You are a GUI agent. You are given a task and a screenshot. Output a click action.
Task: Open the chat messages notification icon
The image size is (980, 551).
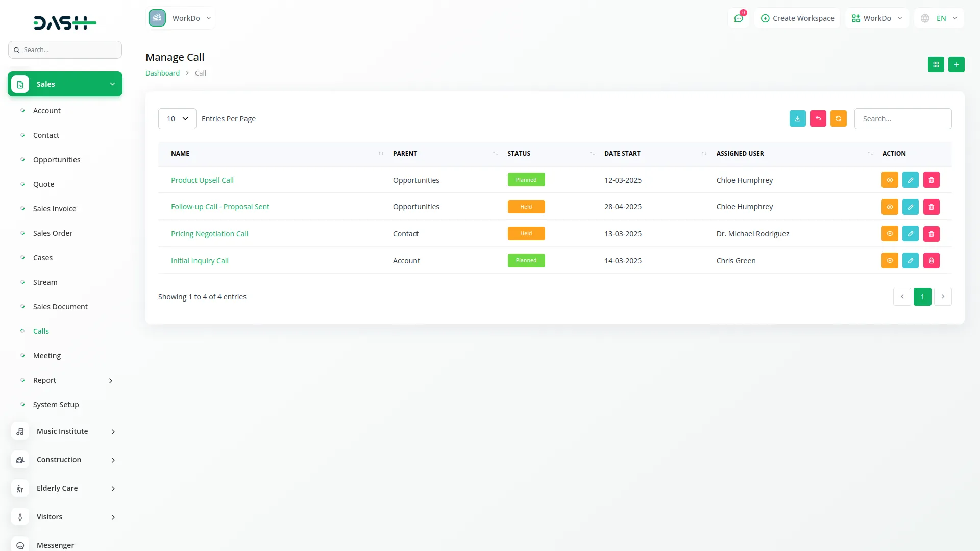pyautogui.click(x=739, y=18)
